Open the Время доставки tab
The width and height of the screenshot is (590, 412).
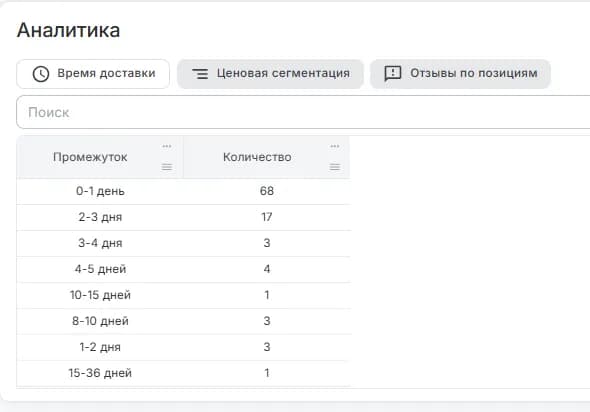click(93, 74)
